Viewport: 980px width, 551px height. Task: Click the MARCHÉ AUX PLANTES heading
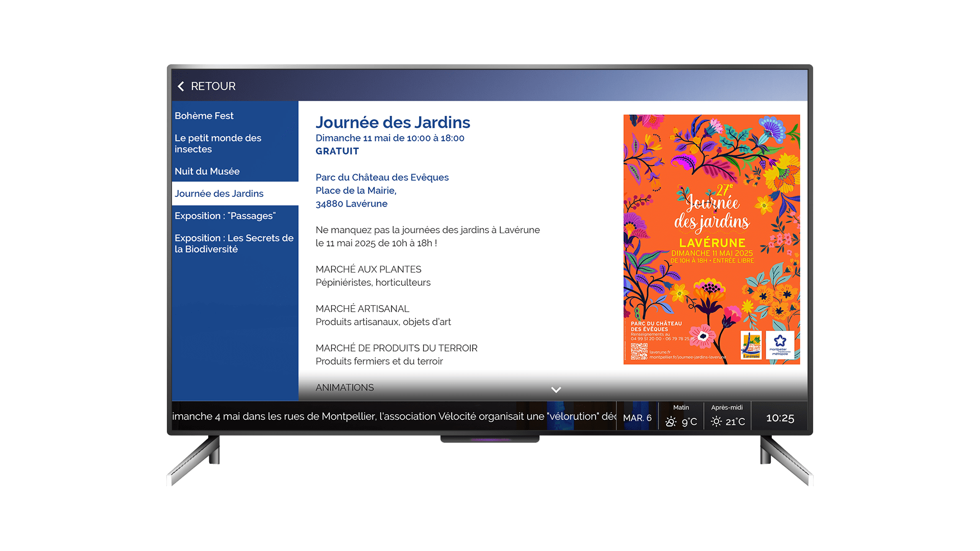369,269
